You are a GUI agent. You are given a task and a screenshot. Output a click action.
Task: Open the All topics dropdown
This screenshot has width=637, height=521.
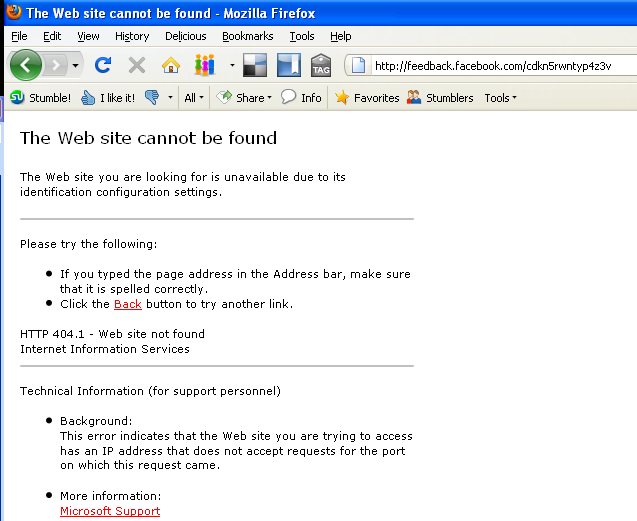pyautogui.click(x=194, y=98)
